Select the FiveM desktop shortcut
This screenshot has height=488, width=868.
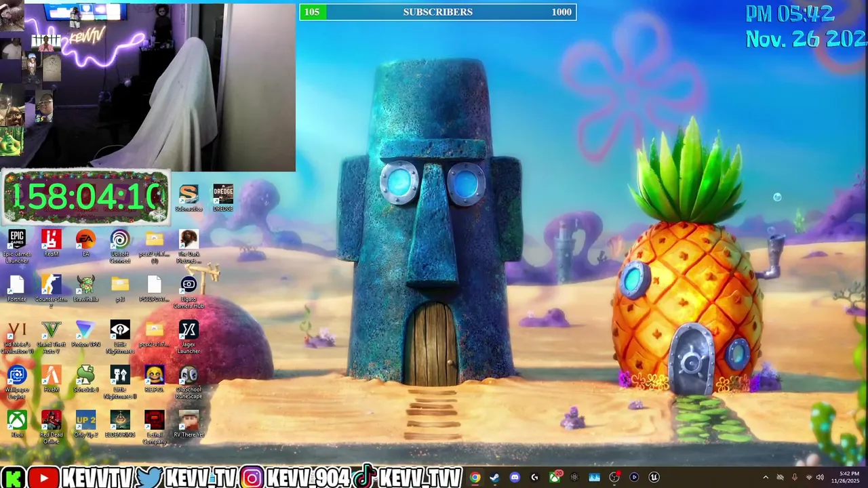point(51,380)
